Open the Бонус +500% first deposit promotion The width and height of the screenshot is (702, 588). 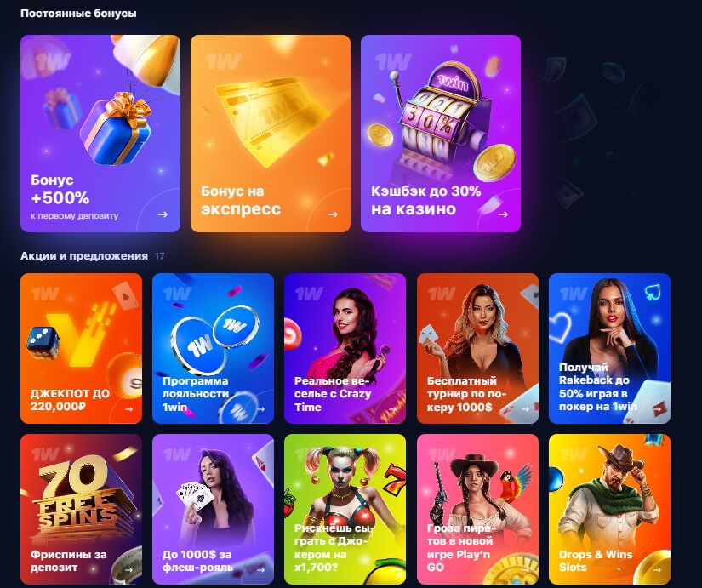100,134
